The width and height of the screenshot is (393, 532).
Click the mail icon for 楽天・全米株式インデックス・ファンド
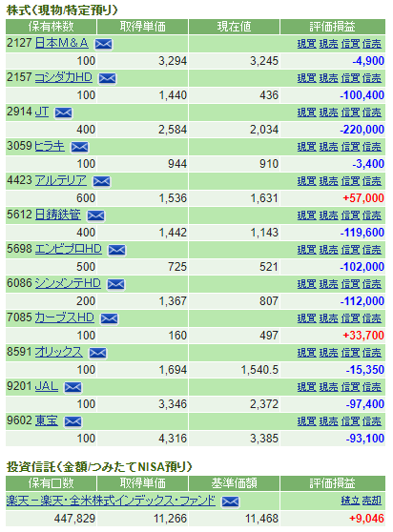231,501
